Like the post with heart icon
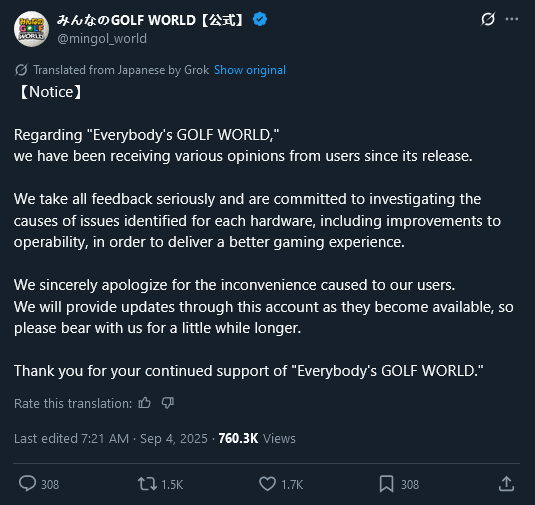The height and width of the screenshot is (505, 535). point(267,484)
